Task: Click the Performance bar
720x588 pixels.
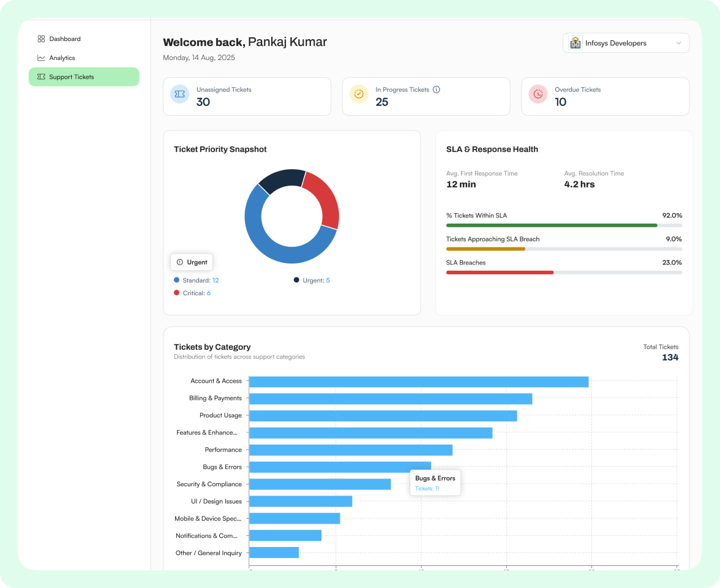Action: click(x=351, y=450)
